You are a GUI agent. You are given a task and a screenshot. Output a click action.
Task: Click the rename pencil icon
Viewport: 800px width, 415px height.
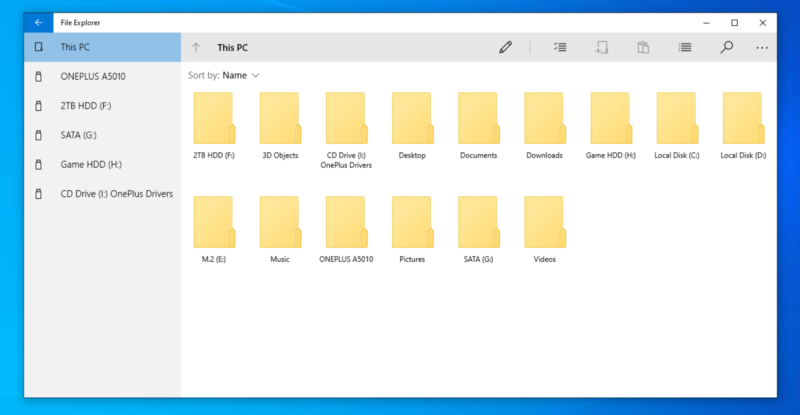506,47
